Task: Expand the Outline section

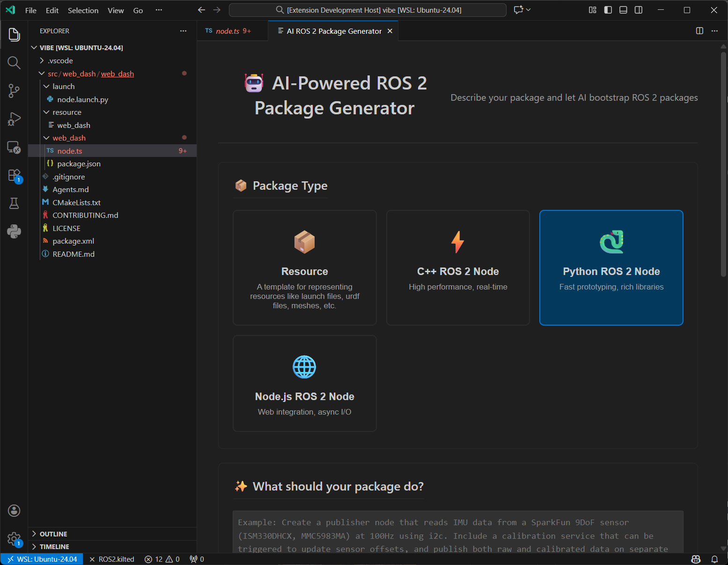Action: tap(112, 534)
